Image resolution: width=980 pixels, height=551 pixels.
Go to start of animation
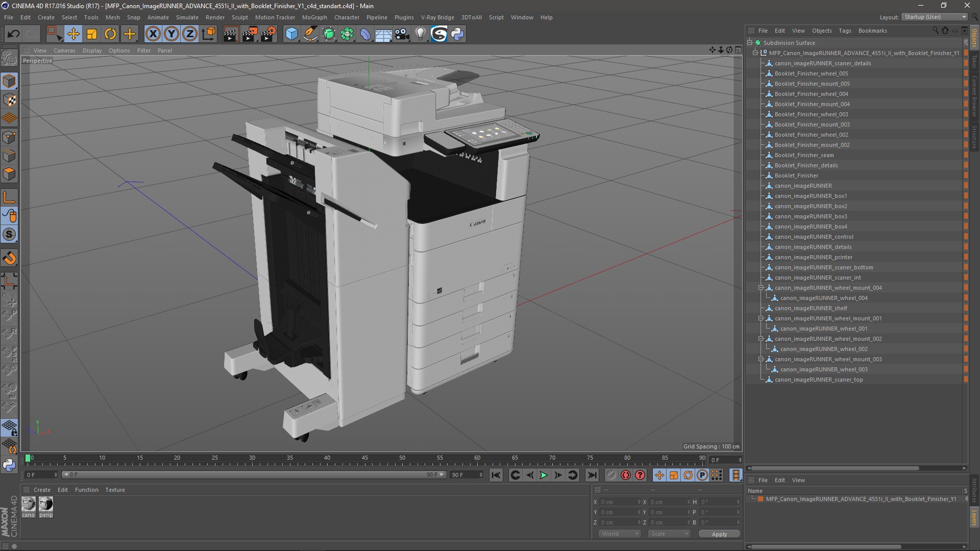click(496, 475)
